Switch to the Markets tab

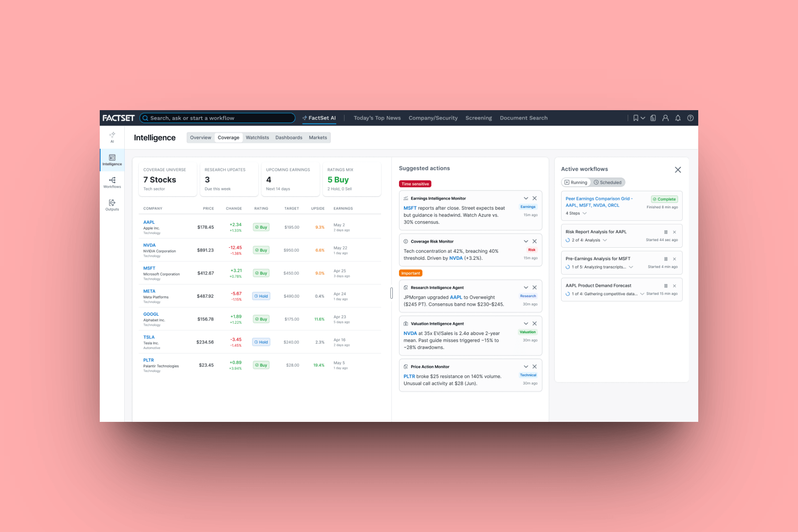[x=318, y=138]
